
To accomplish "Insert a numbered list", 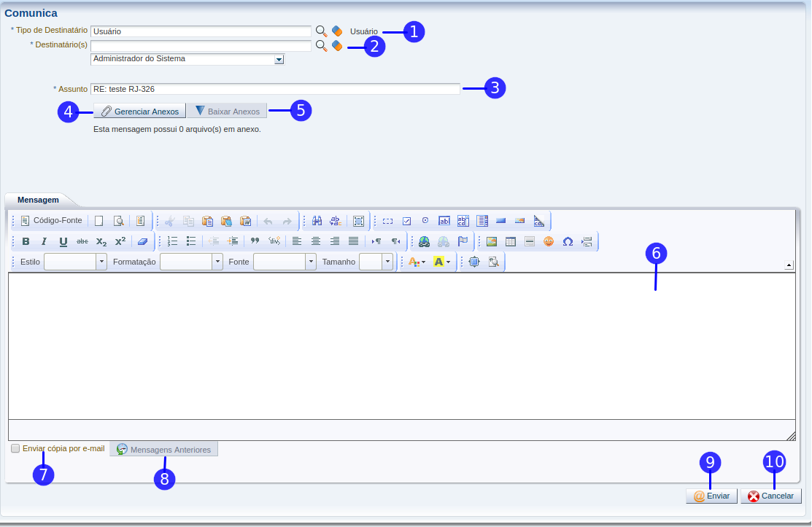I will [172, 241].
